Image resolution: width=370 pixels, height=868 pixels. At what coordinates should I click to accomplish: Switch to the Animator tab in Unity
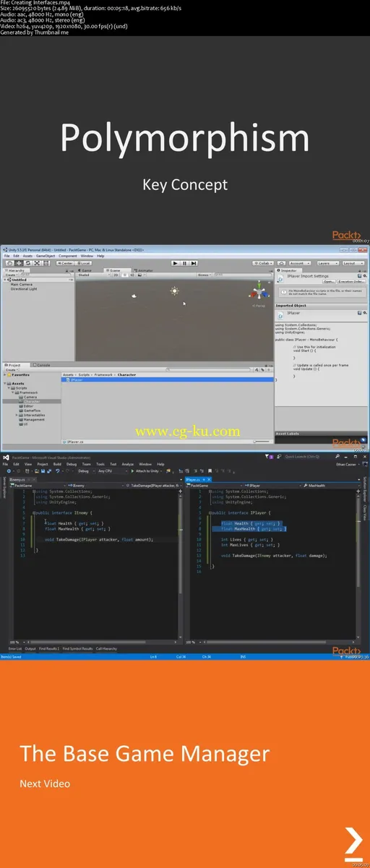coord(143,270)
